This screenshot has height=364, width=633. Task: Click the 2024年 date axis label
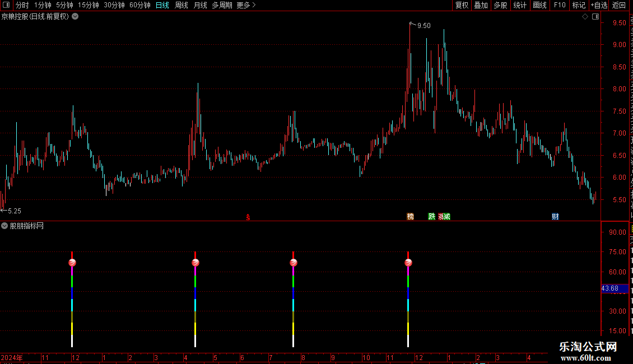point(12,358)
